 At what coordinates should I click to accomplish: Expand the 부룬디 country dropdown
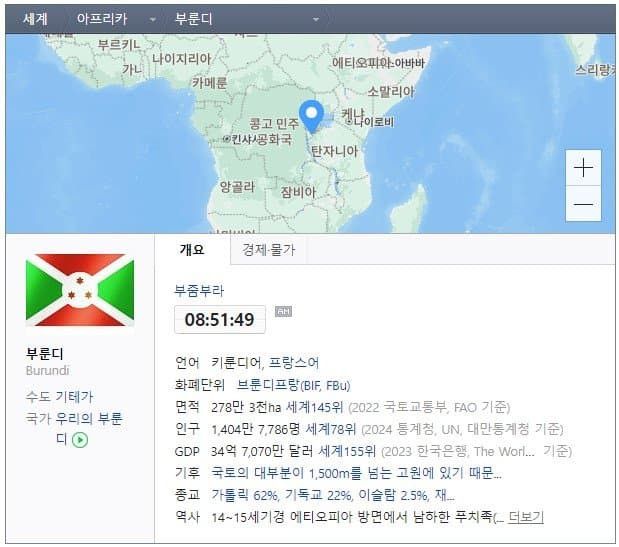point(317,19)
